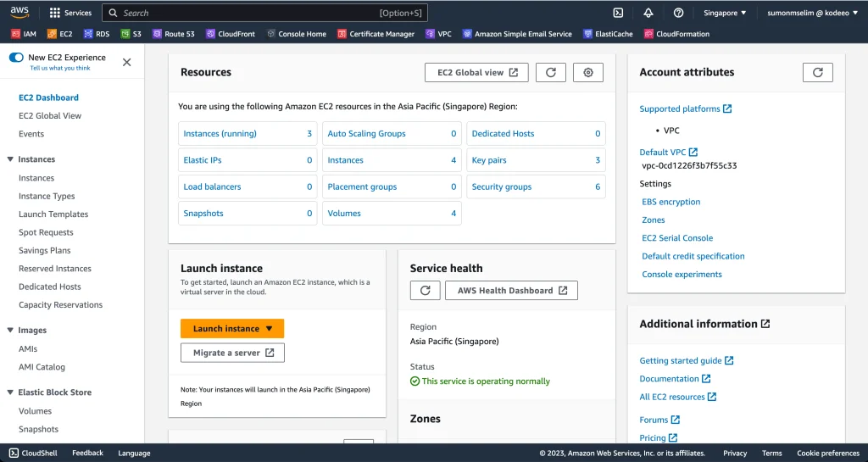Open Amazon Simple Email Service shortcut

[x=517, y=34]
